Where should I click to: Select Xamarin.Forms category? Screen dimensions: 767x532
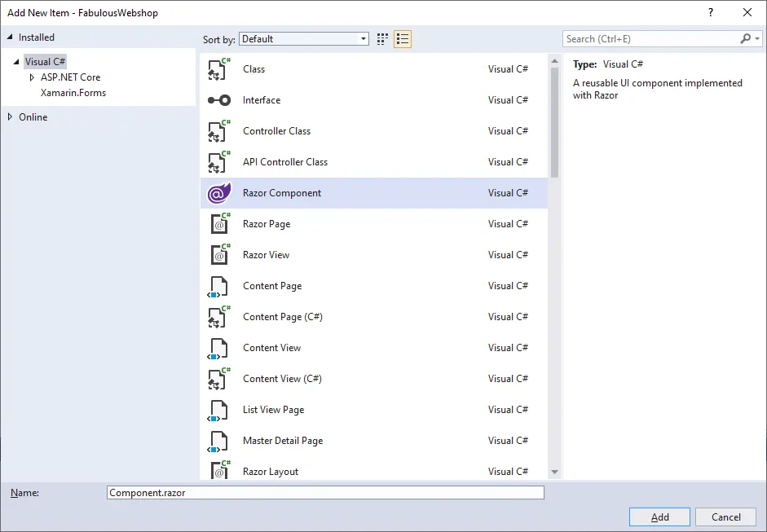(x=73, y=93)
